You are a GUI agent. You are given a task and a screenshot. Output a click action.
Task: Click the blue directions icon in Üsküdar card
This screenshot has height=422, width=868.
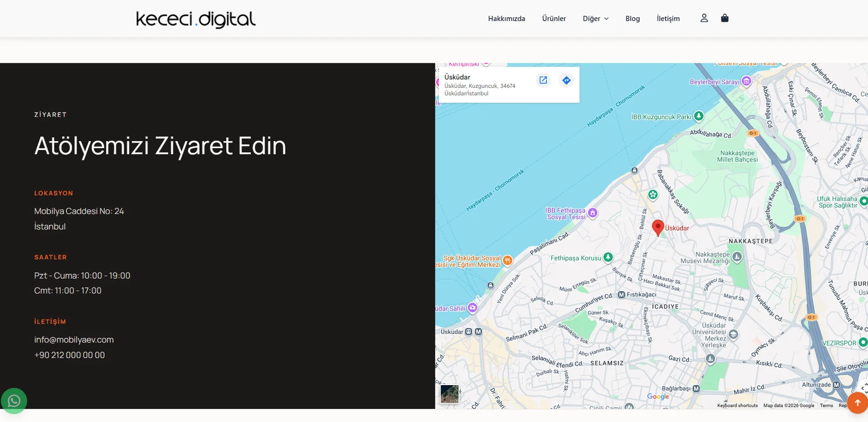566,80
